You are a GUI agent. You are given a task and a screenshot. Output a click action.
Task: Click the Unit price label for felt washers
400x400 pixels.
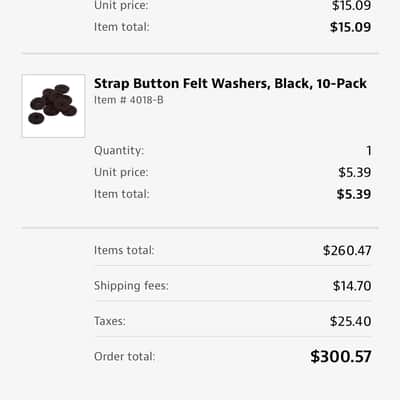(121, 172)
